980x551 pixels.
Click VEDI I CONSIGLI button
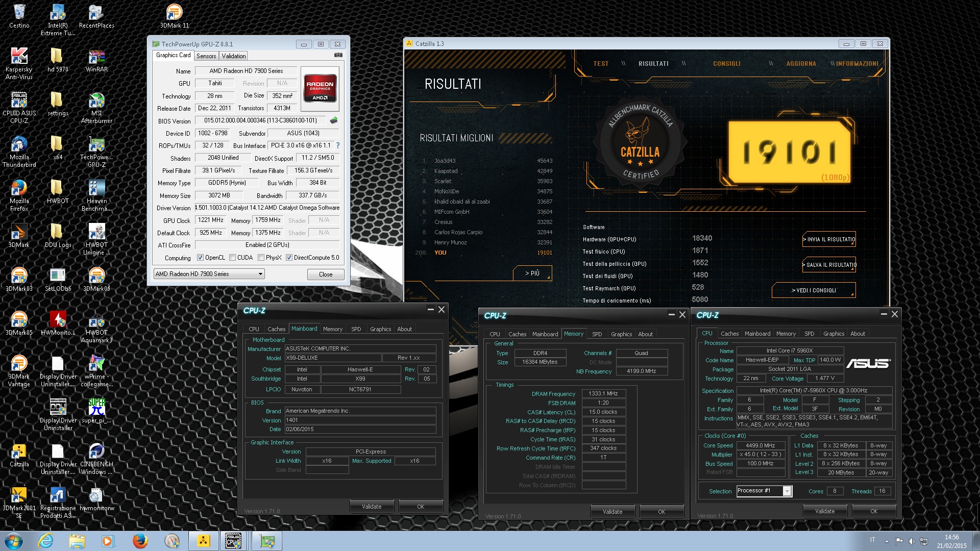(x=814, y=290)
